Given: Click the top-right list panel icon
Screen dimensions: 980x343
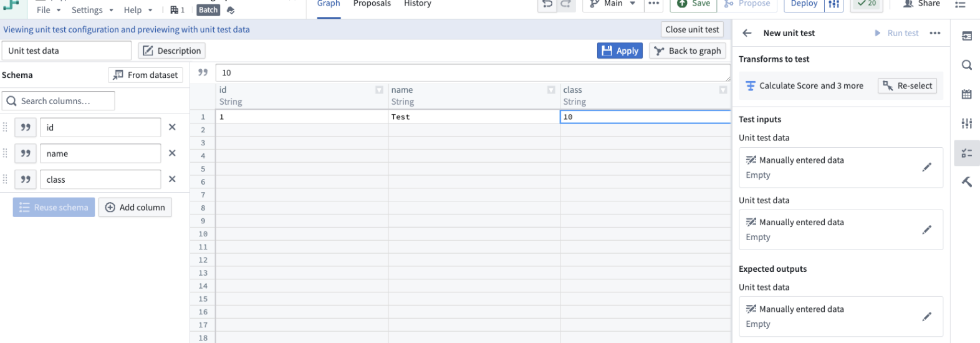Looking at the screenshot, I should (961, 4).
